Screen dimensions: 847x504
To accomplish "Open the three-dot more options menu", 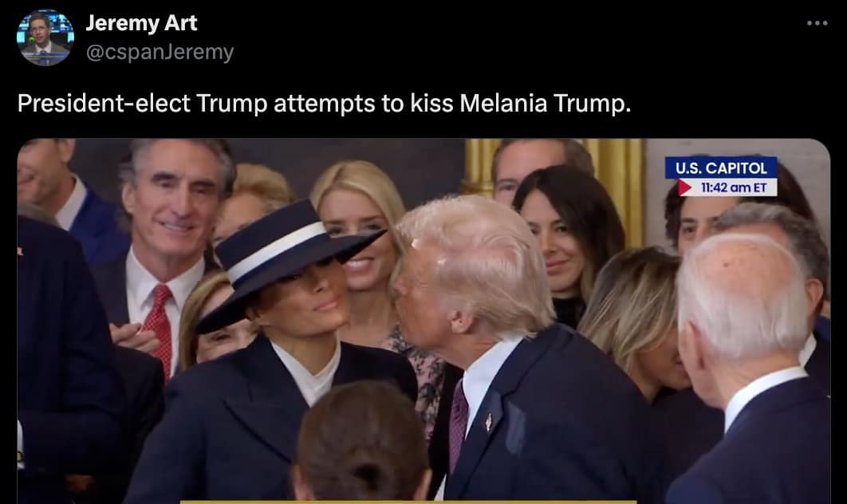I will pos(817,23).
